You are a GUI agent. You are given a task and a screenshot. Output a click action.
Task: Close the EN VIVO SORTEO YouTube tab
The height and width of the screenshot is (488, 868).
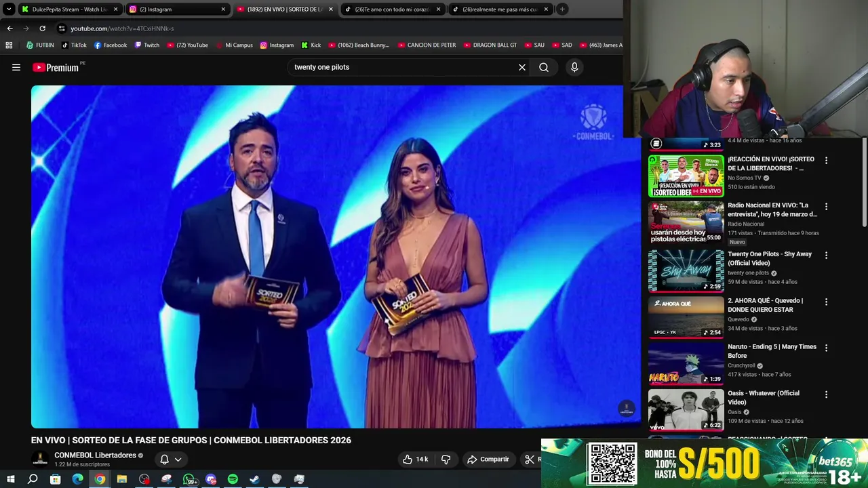[331, 9]
